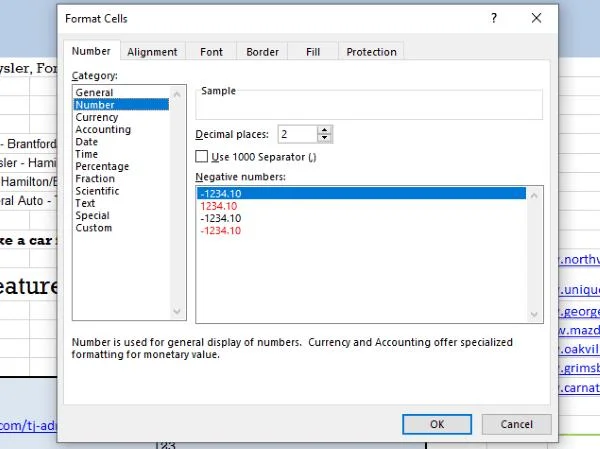The image size is (600, 449).
Task: Click the Cancel button
Action: click(516, 424)
